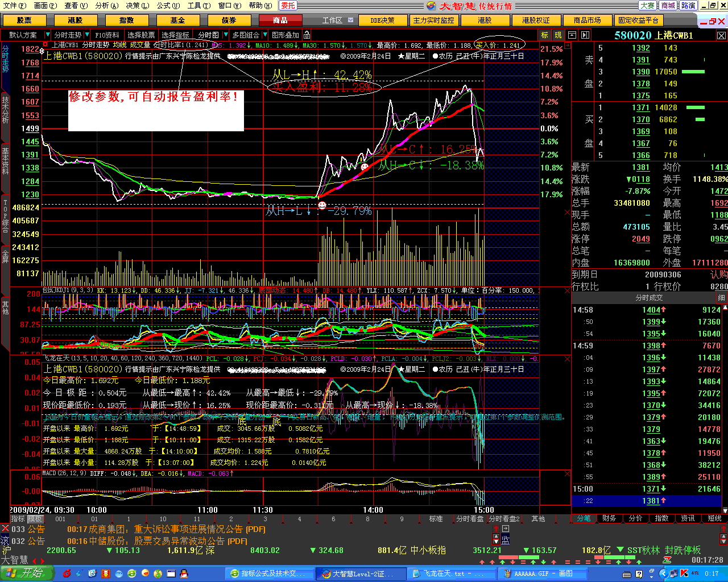The width and height of the screenshot is (728, 582).
Task: Open the 工具(T) menu
Action: click(198, 6)
